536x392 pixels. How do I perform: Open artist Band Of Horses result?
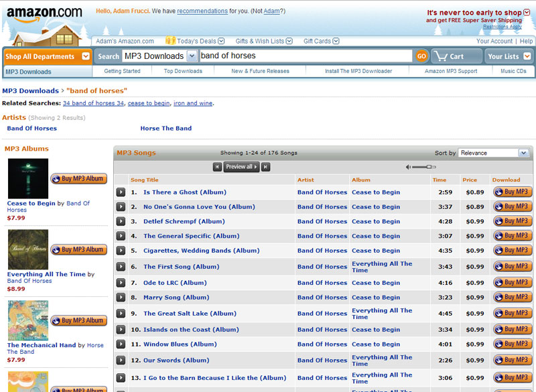tap(31, 128)
